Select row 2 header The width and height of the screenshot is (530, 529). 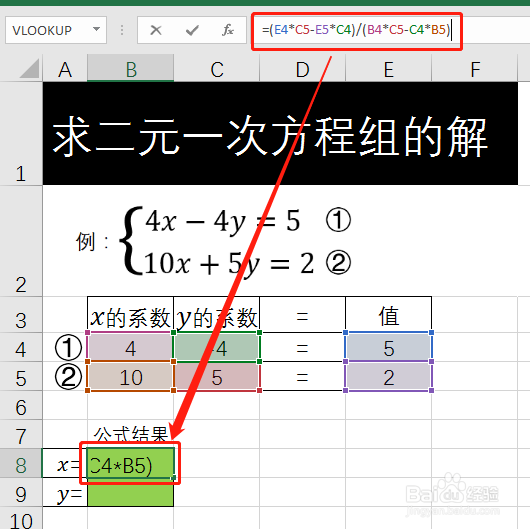pyautogui.click(x=21, y=241)
